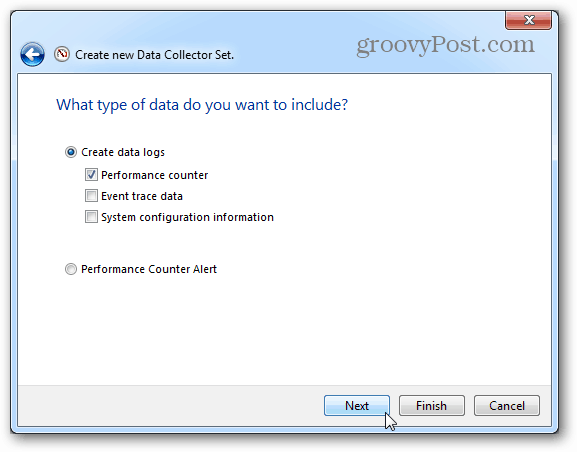Click the 'Create data logs' label text

click(123, 152)
